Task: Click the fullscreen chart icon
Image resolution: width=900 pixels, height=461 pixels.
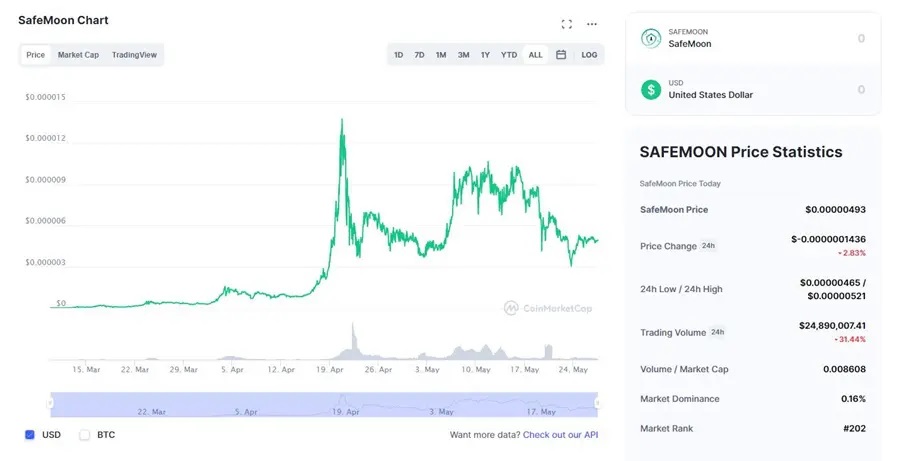Action: click(x=567, y=24)
